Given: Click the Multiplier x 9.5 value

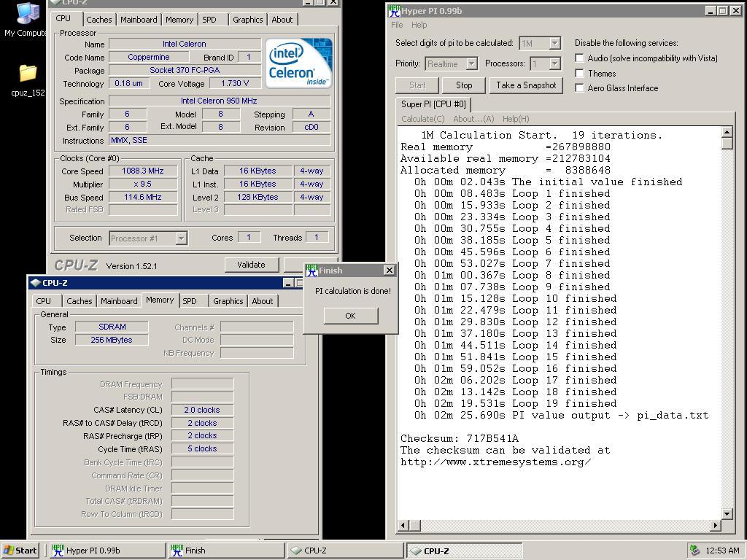Looking at the screenshot, I should tap(143, 184).
